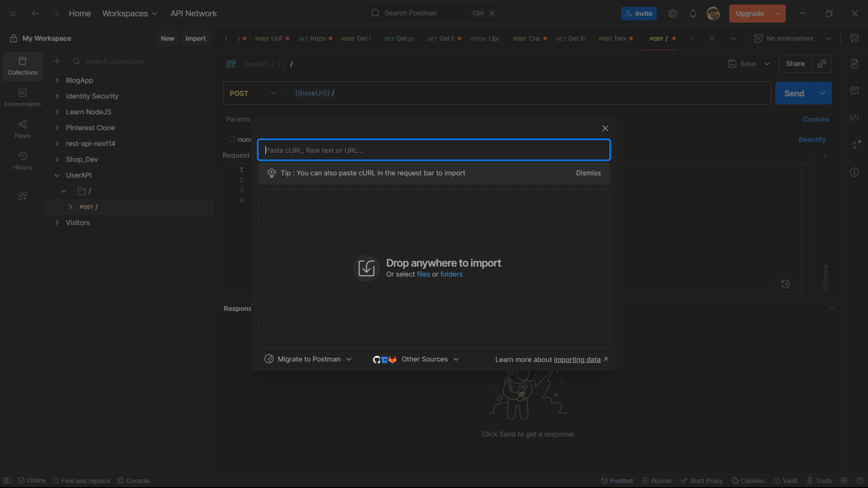Open the Collections sidebar panel
The height and width of the screenshot is (488, 868).
tap(23, 66)
